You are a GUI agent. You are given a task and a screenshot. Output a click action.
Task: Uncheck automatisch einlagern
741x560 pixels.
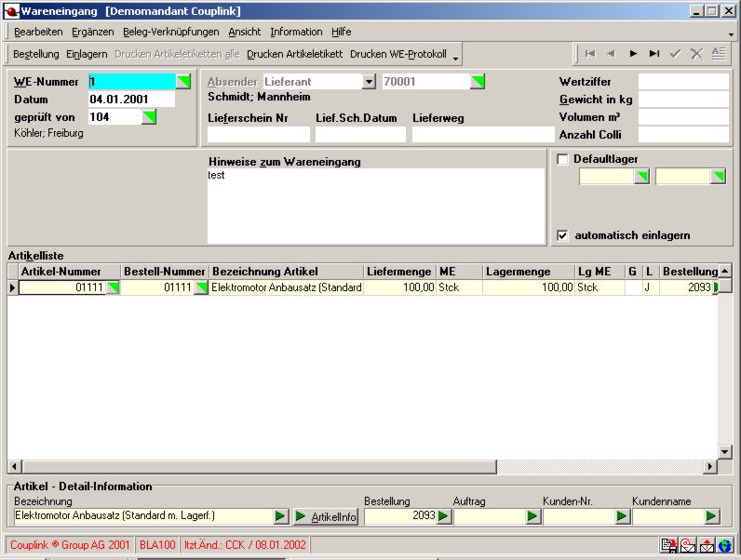(562, 235)
